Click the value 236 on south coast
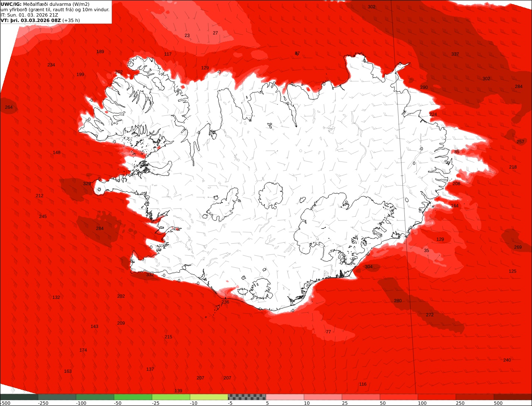 pyautogui.click(x=225, y=302)
